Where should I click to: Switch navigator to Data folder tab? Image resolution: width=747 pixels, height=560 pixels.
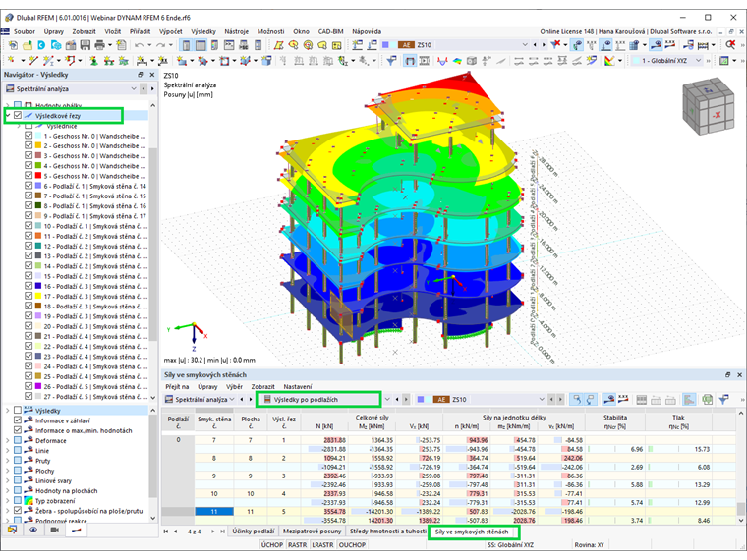tap(12, 530)
